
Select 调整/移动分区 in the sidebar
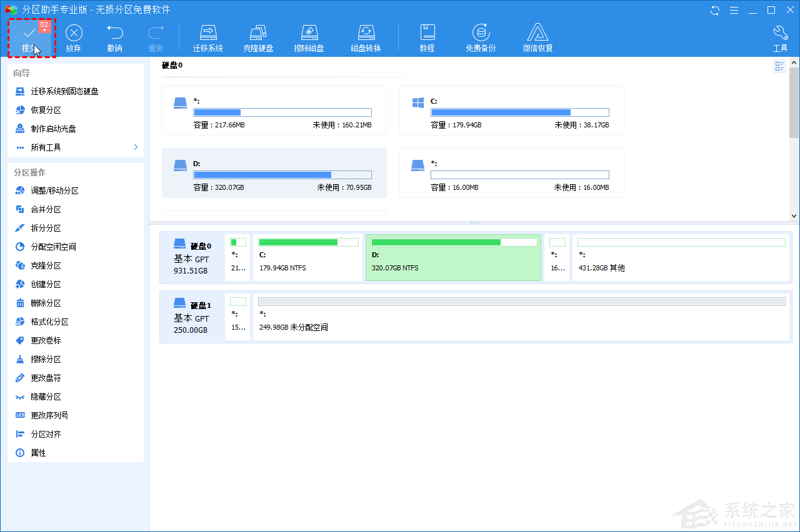tap(54, 190)
